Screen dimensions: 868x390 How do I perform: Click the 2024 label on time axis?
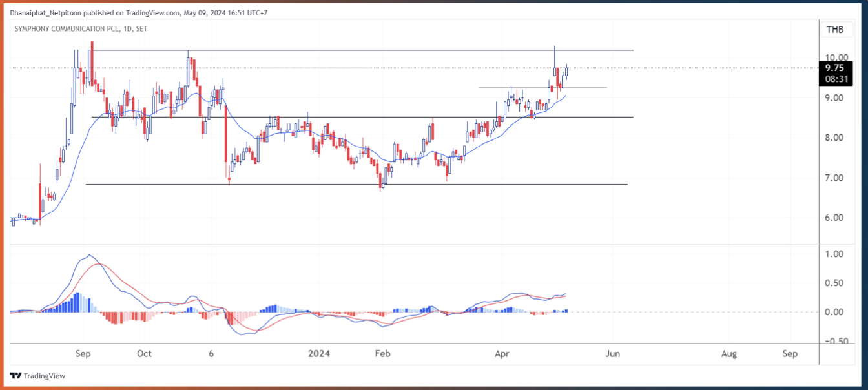pyautogui.click(x=319, y=354)
